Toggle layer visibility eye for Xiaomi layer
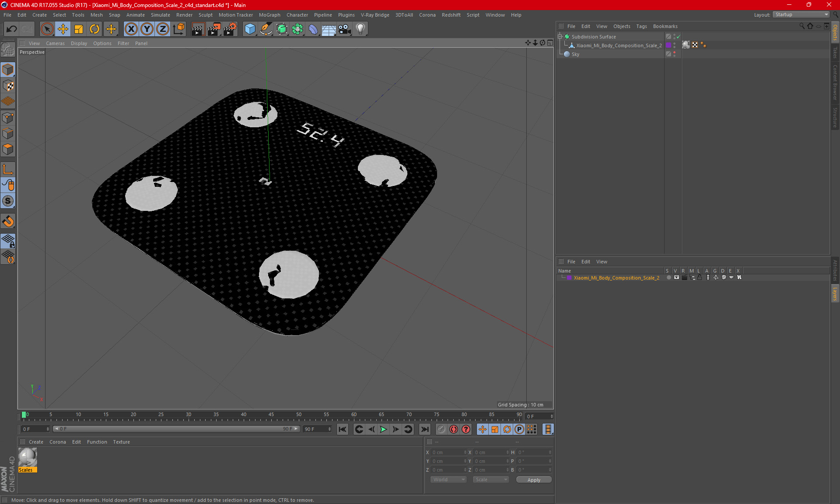 pyautogui.click(x=676, y=277)
